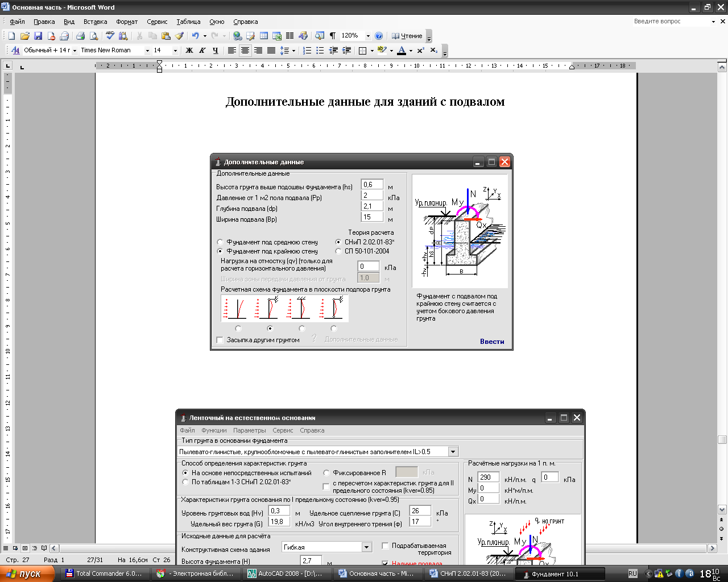This screenshot has width=728, height=582.
Task: Open the Таблица menu
Action: click(x=188, y=22)
